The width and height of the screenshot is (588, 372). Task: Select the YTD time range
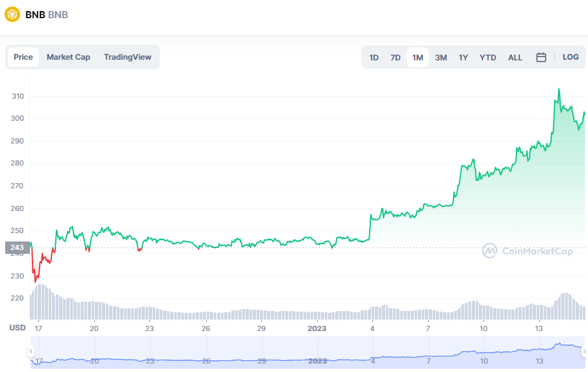coord(487,57)
